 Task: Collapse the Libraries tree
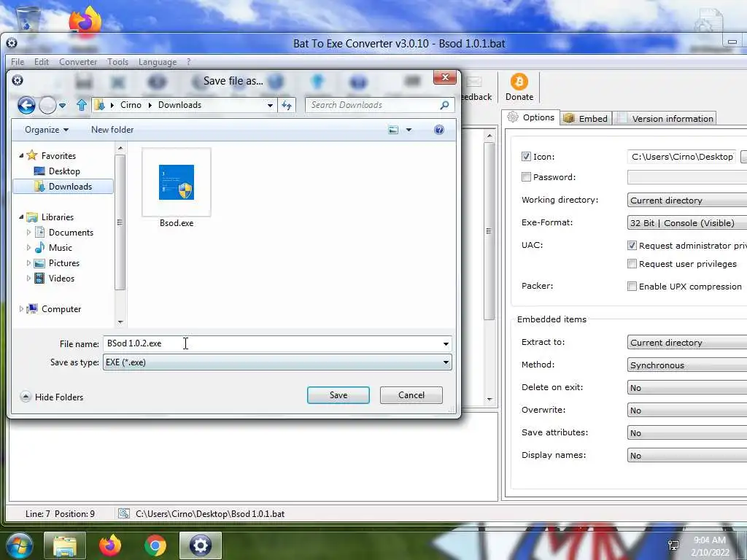[x=21, y=217]
